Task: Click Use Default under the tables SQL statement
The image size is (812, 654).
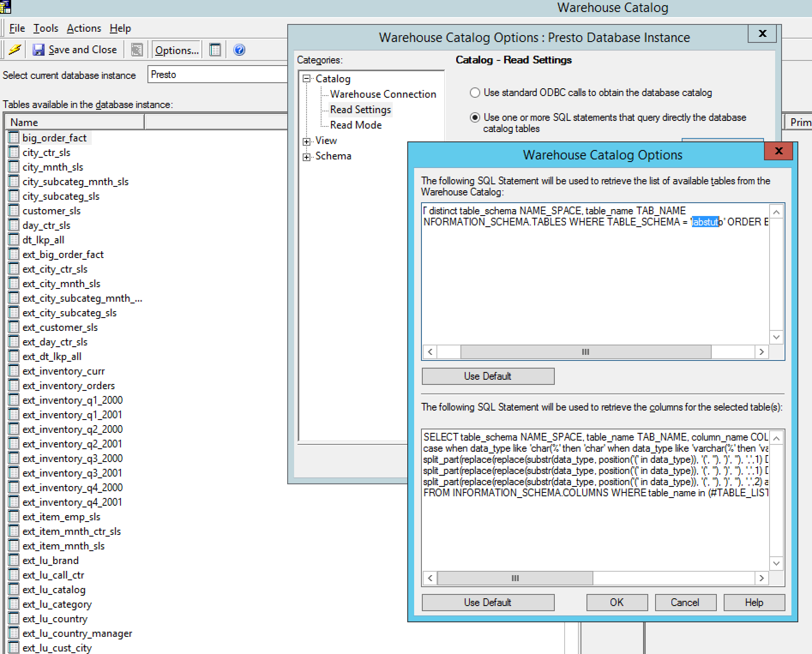Action: (x=488, y=376)
